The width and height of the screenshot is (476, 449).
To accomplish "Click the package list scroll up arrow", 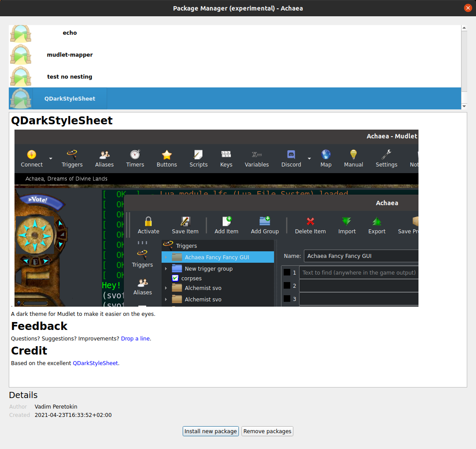I will pos(464,28).
